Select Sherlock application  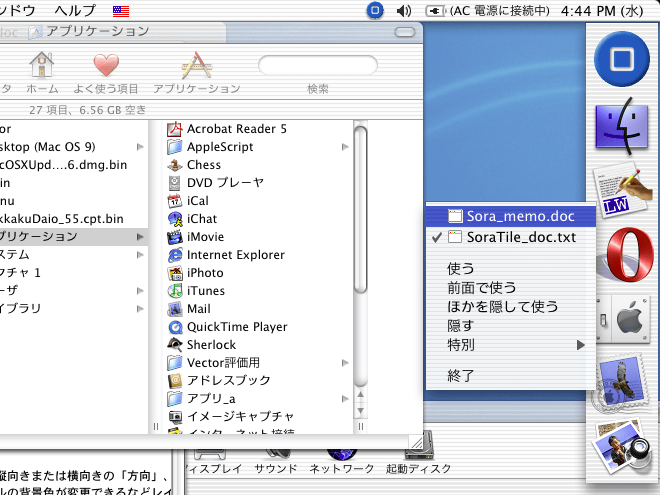click(202, 345)
